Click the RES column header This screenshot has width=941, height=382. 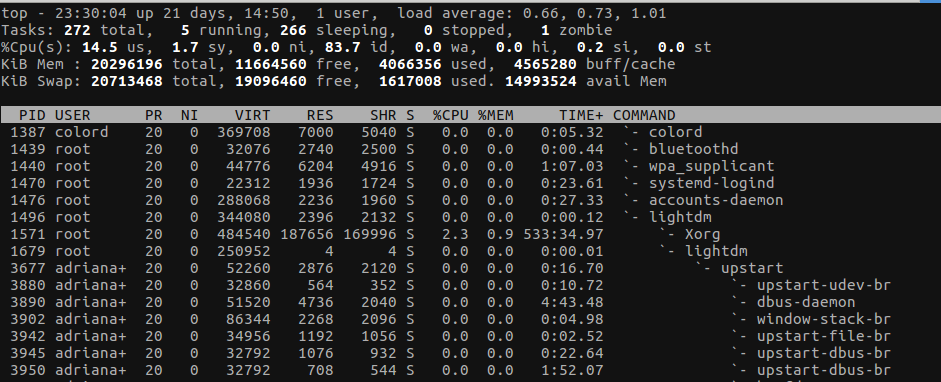[x=320, y=115]
